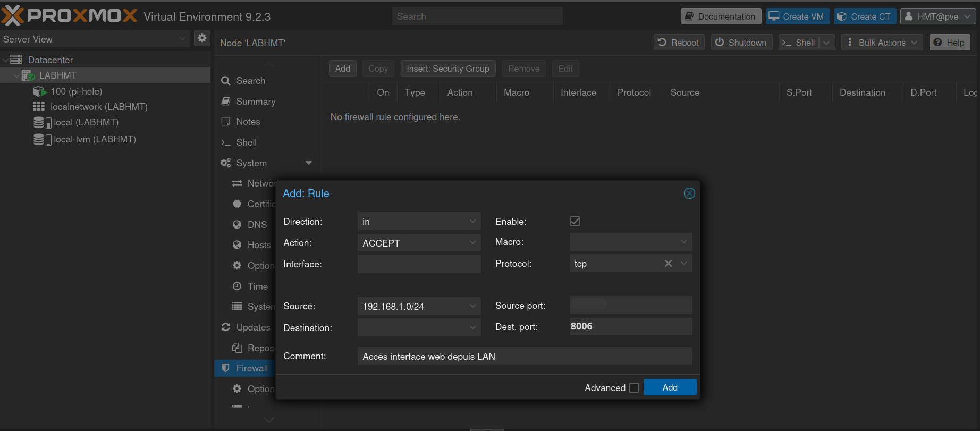Open the Action ACCEPT dropdown

[x=472, y=243]
